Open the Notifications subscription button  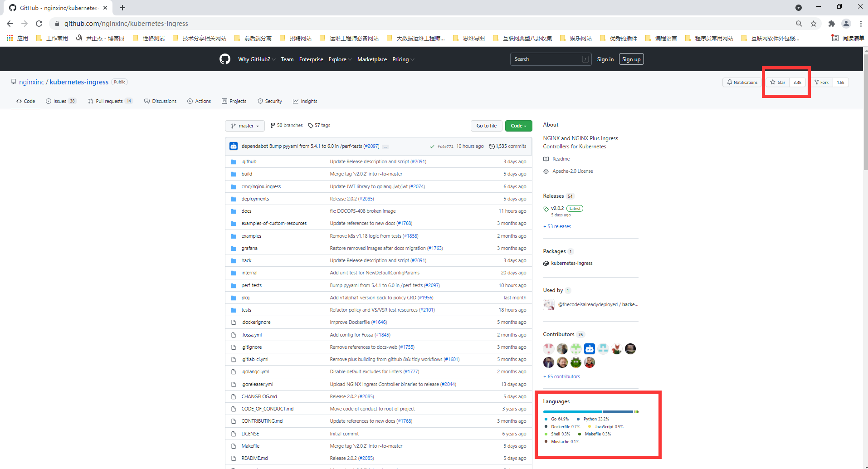click(742, 82)
